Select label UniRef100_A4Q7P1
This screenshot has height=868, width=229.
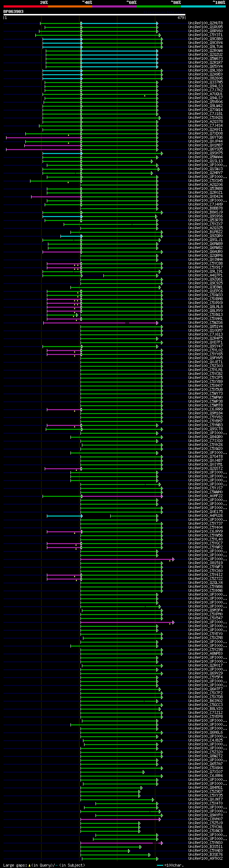205,275
